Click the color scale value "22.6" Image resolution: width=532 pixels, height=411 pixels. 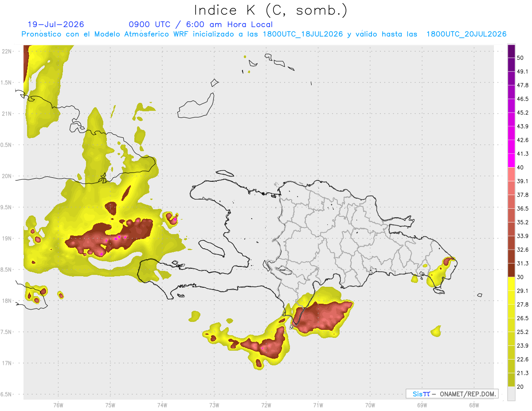click(x=523, y=359)
